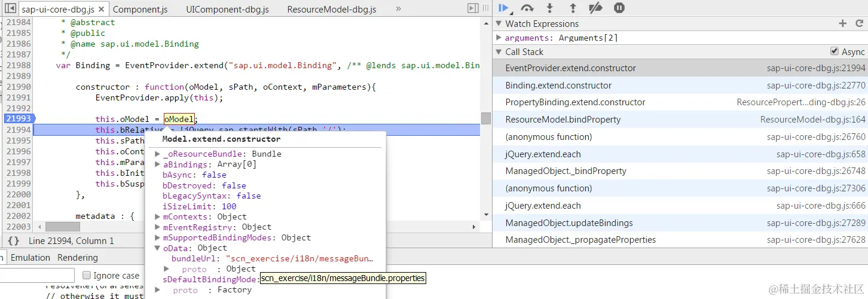
Task: Expand _oResourceBundle in the popup
Action: coord(158,154)
